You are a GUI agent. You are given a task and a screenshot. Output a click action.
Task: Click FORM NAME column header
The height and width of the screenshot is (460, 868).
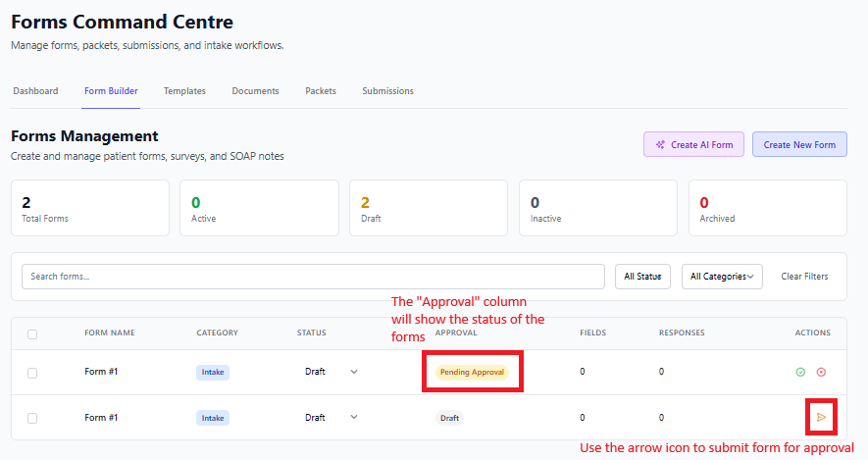point(110,332)
